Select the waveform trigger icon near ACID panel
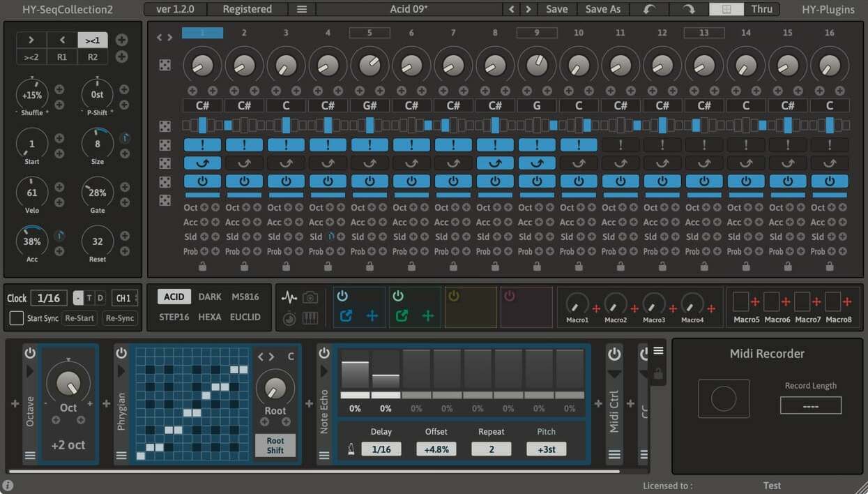 (289, 297)
